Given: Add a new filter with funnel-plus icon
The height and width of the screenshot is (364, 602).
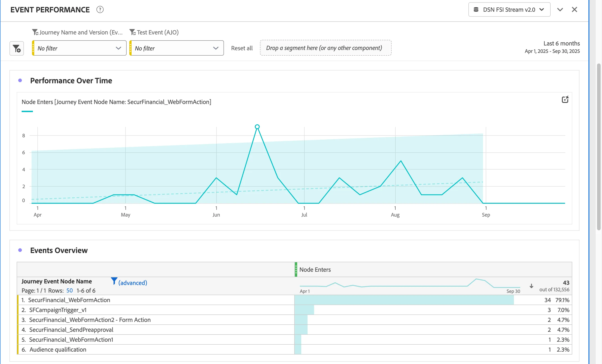Looking at the screenshot, I should click(x=17, y=48).
